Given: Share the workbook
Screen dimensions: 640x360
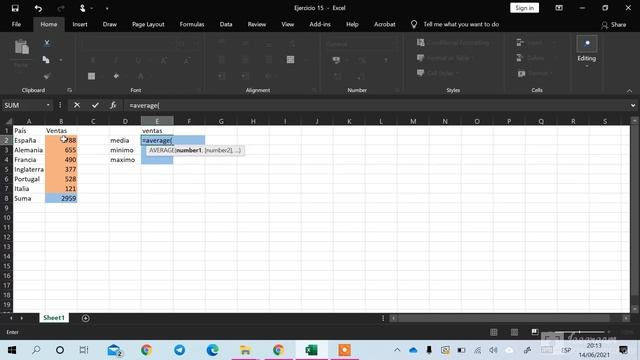Looking at the screenshot, I should pos(613,25).
